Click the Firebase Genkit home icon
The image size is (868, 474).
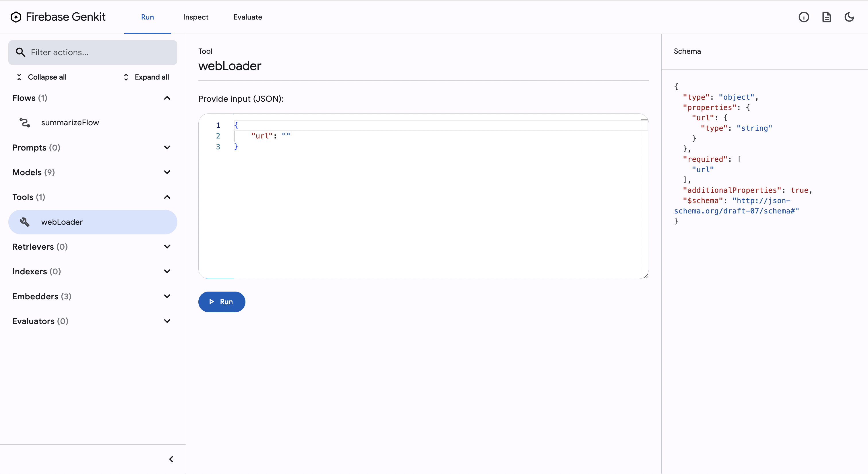pos(16,16)
